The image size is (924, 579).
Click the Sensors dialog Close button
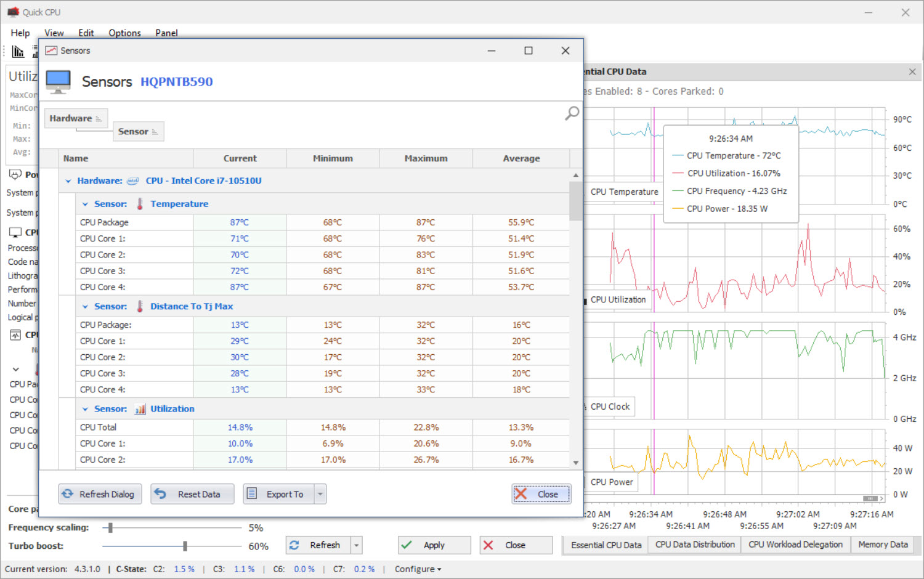541,494
